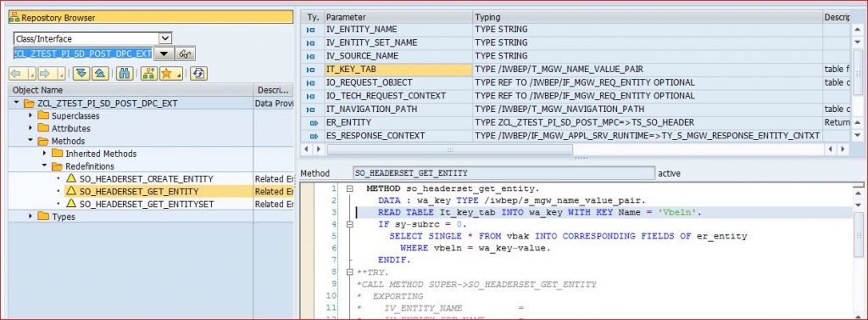Click the parameter table vertical scroll down arrow
Image resolution: width=868 pixels, height=320 pixels.
pyautogui.click(x=858, y=135)
